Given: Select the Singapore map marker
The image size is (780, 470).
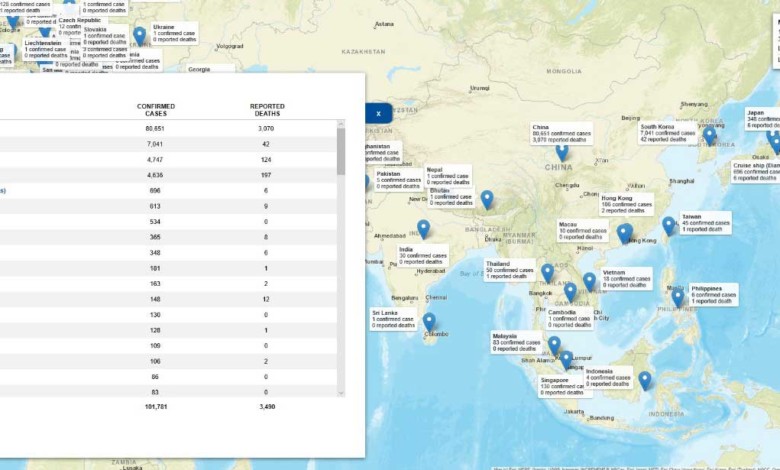Looking at the screenshot, I should (566, 359).
